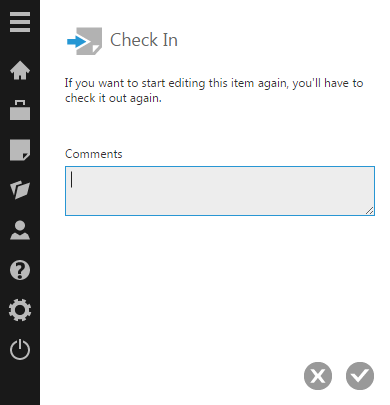The image size is (390, 405).
Task: Click the line starting 'If you want to start editing'
Action: (x=214, y=83)
